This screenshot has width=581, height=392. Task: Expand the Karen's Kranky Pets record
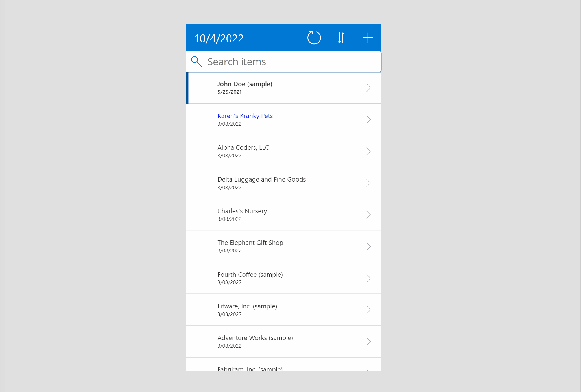[368, 119]
